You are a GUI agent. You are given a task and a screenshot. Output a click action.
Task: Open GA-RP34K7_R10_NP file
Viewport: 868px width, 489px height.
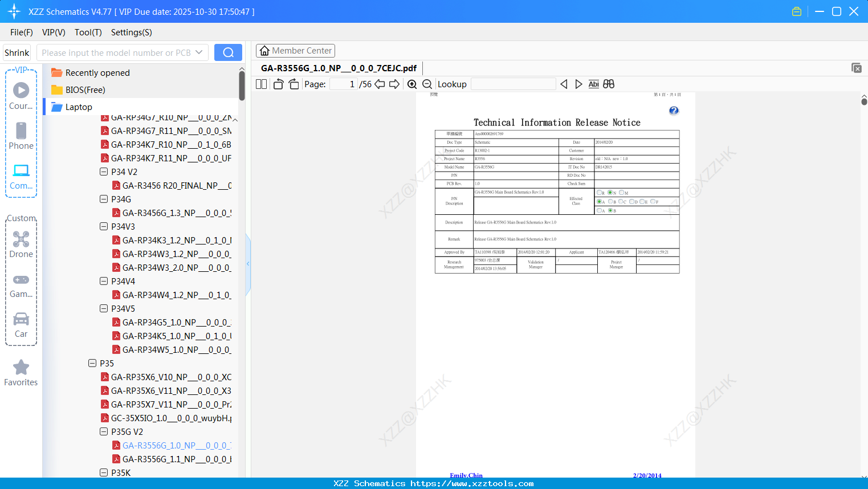(x=166, y=144)
